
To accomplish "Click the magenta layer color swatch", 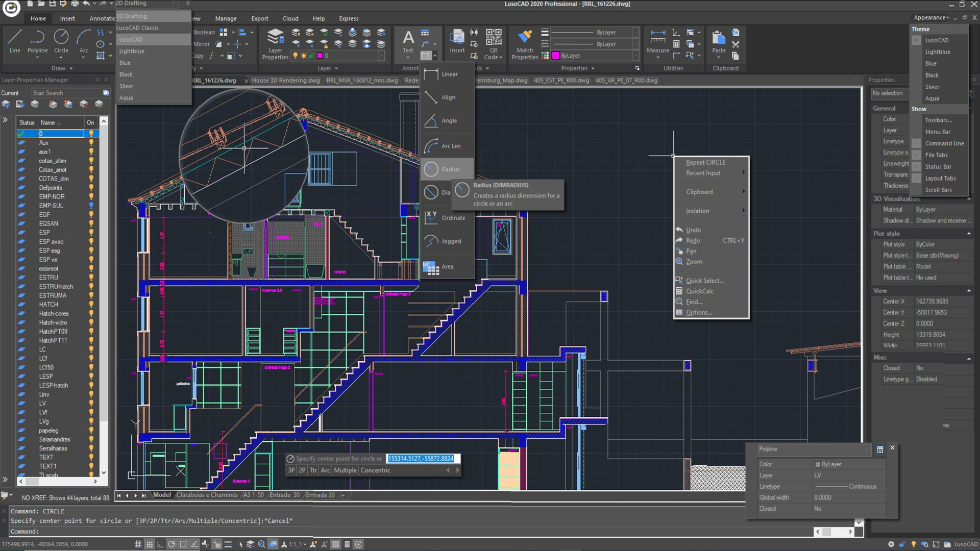I will 320,56.
